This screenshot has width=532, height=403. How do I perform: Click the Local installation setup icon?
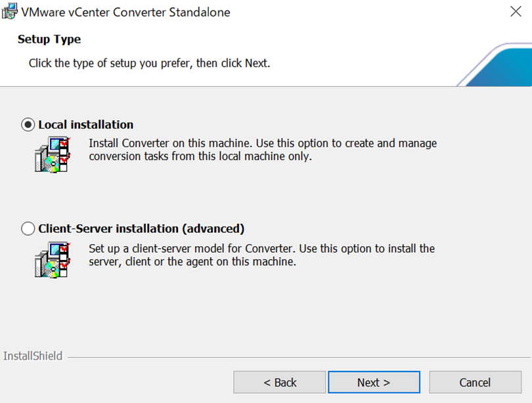(x=52, y=154)
